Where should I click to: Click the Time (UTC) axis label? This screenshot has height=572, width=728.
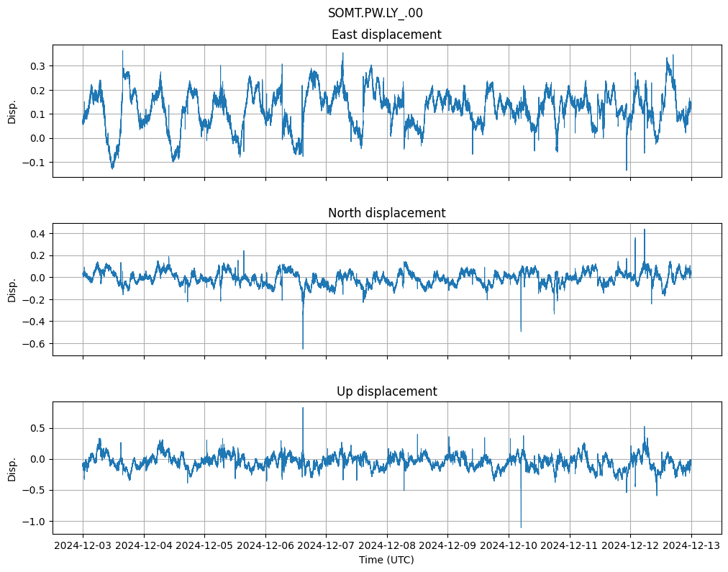pos(386,560)
